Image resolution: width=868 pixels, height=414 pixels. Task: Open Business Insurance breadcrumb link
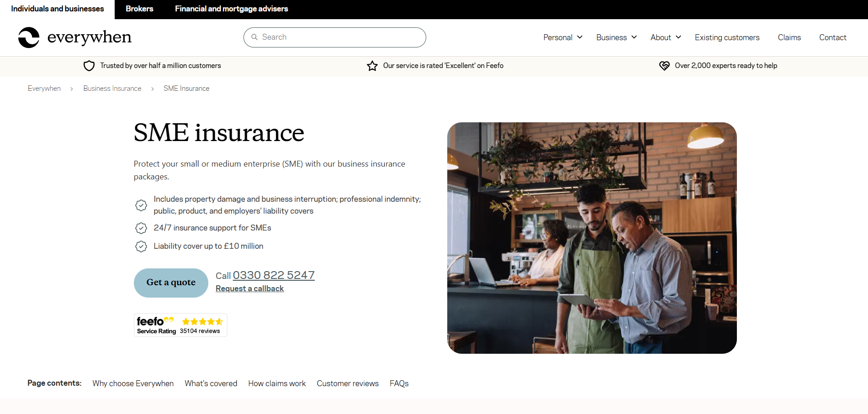pyautogui.click(x=112, y=89)
